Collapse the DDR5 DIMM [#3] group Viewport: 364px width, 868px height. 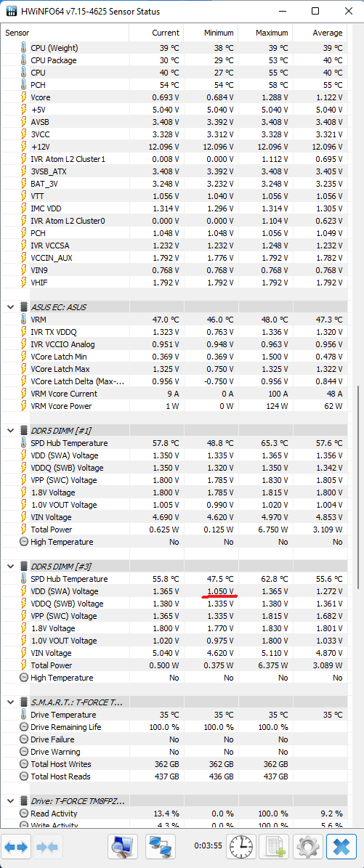click(x=10, y=566)
